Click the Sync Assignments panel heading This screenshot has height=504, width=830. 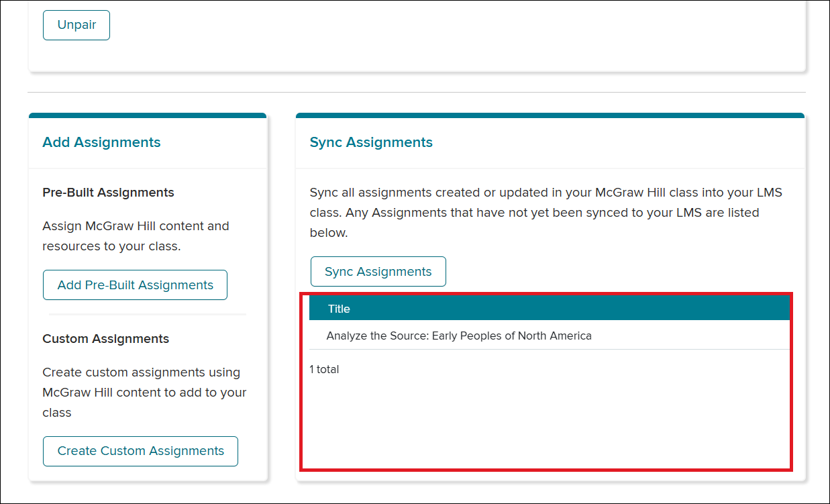371,142
